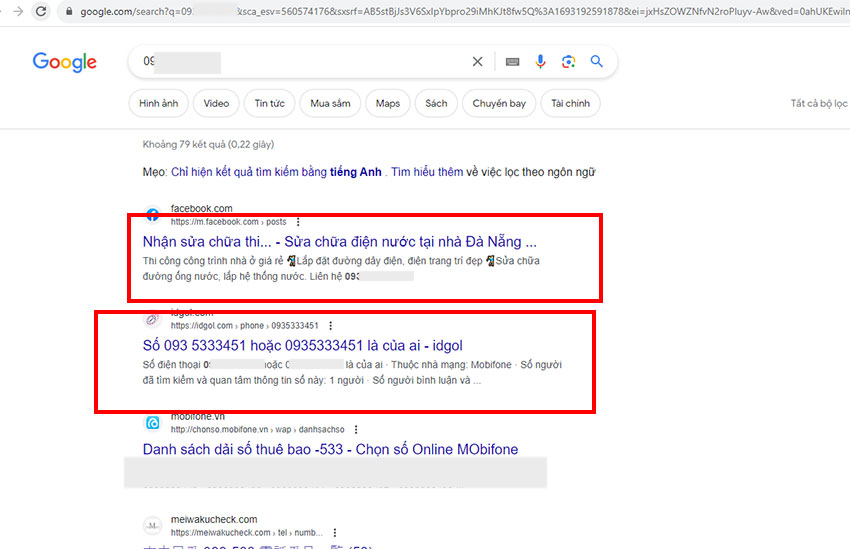Screen dimensions: 850x549
Task: Open Google Lens image search
Action: 568,62
